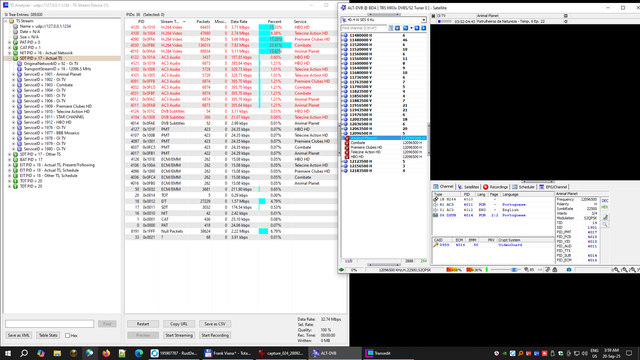Select the VideoGuard CAID key row

[493, 245]
